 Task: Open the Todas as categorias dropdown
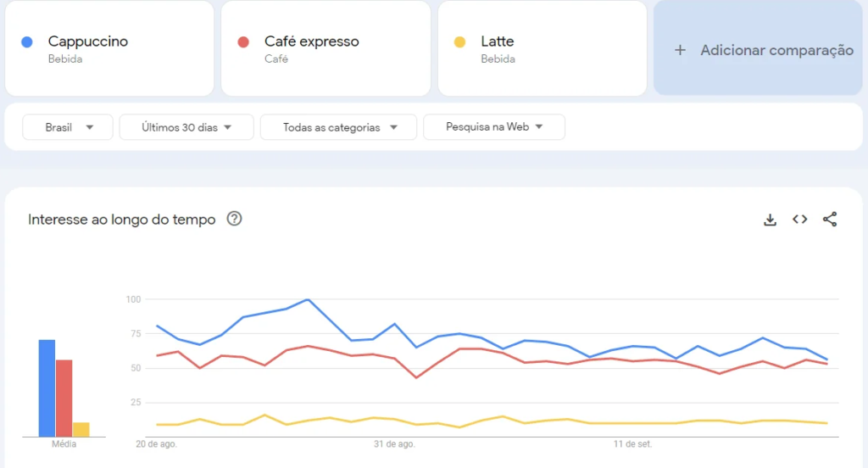pyautogui.click(x=338, y=127)
